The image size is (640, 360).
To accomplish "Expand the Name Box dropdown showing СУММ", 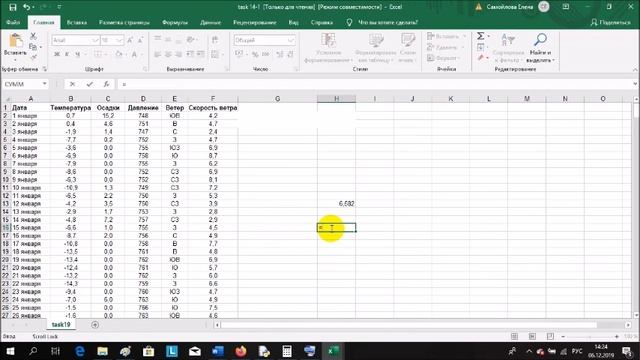I will pyautogui.click(x=44, y=84).
